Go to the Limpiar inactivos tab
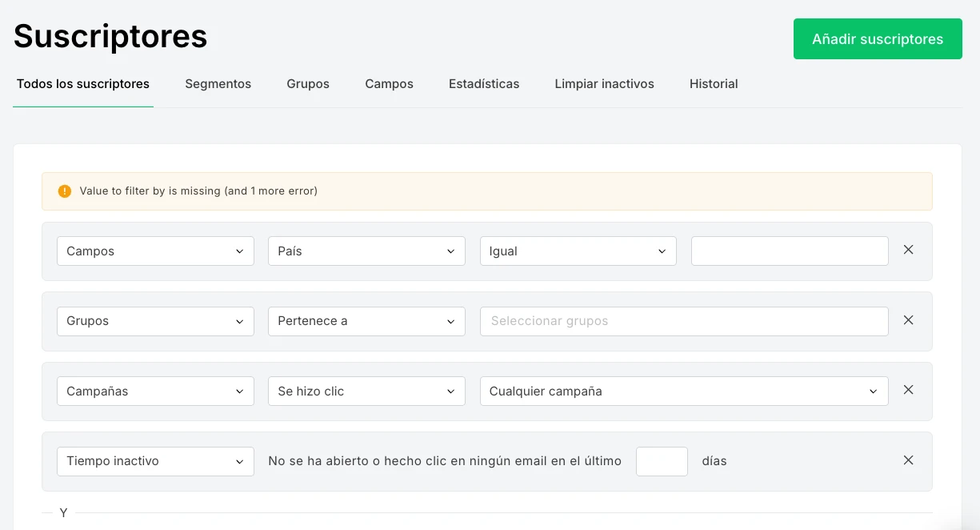Image resolution: width=980 pixels, height=530 pixels. coord(604,84)
